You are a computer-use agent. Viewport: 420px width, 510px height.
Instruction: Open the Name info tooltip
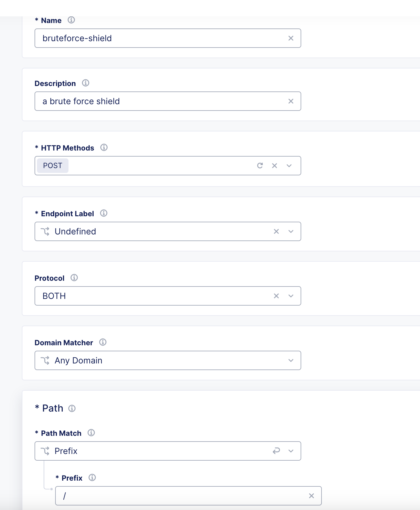point(72,20)
